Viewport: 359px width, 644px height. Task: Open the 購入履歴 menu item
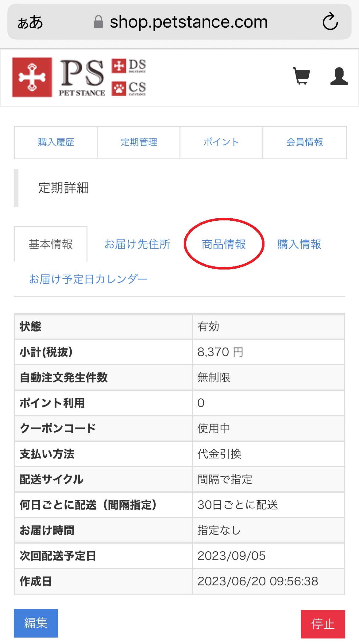point(56,142)
